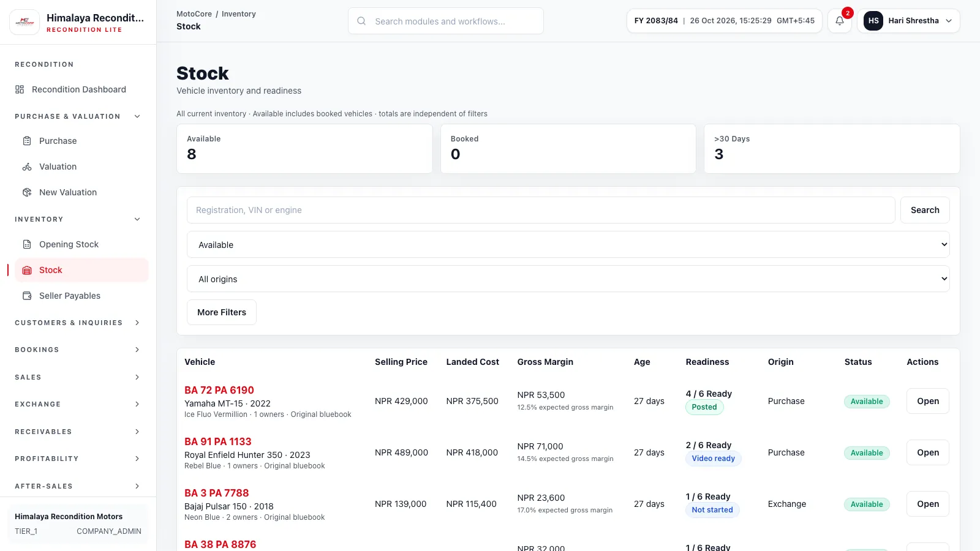
Task: Click the HS user avatar
Action: click(873, 21)
